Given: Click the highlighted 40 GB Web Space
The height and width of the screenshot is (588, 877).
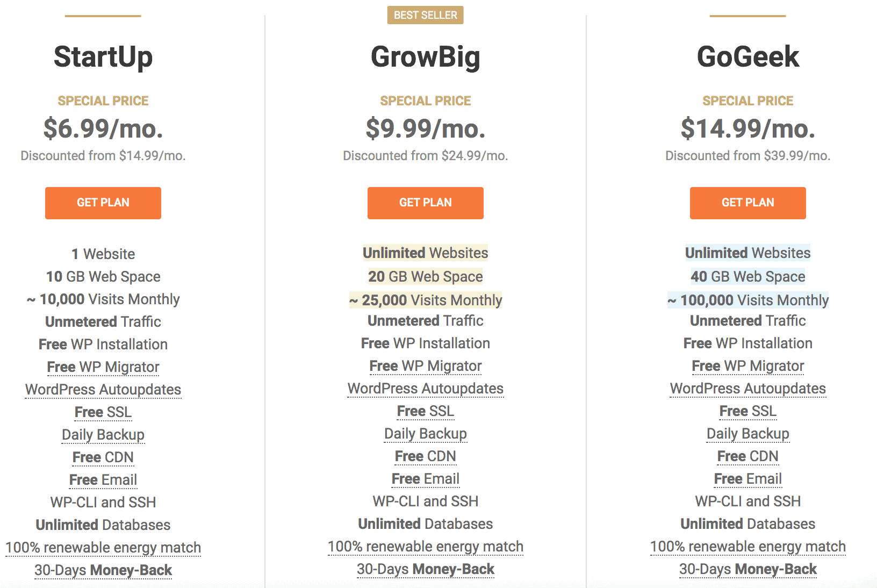Looking at the screenshot, I should click(748, 277).
